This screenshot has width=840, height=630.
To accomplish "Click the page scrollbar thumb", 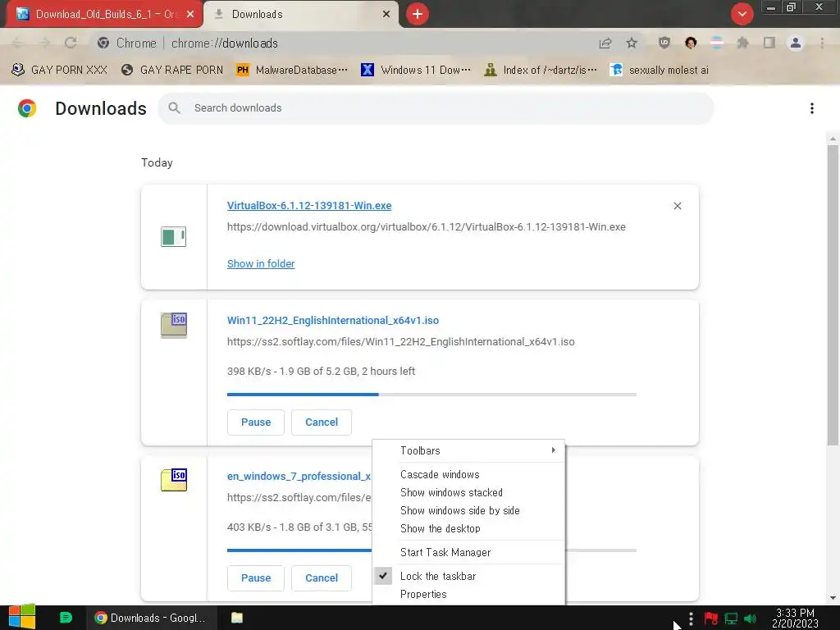I will pos(833,294).
